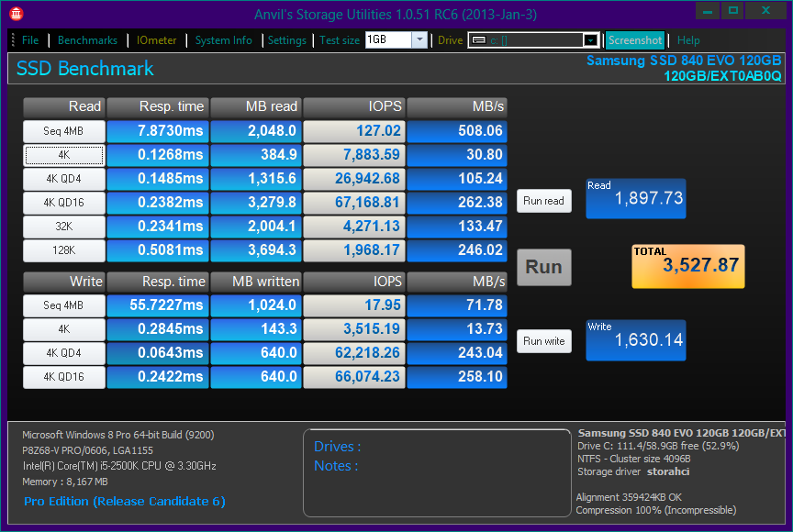This screenshot has width=793, height=532.
Task: Click the 508.06 MB/s read value
Action: (x=457, y=131)
